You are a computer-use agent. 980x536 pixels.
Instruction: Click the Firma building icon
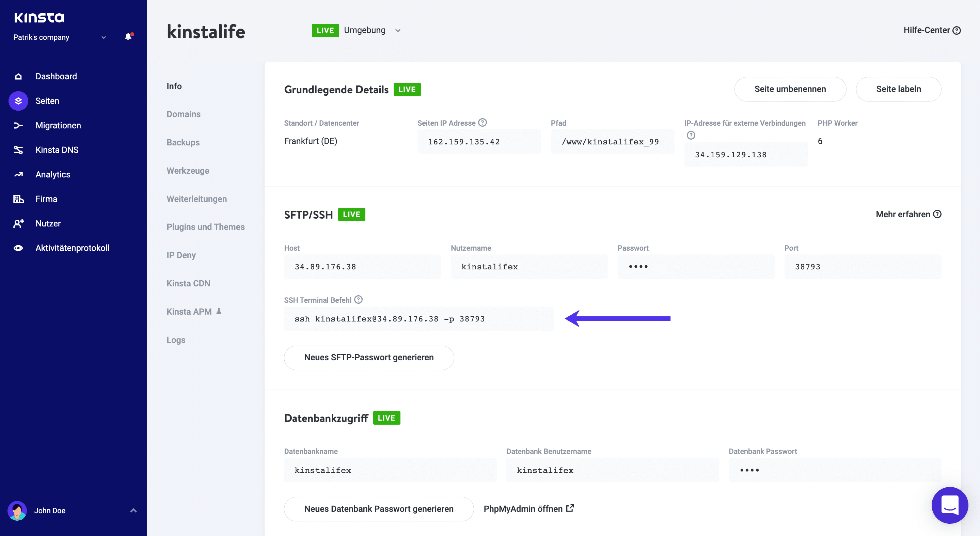[x=18, y=199]
